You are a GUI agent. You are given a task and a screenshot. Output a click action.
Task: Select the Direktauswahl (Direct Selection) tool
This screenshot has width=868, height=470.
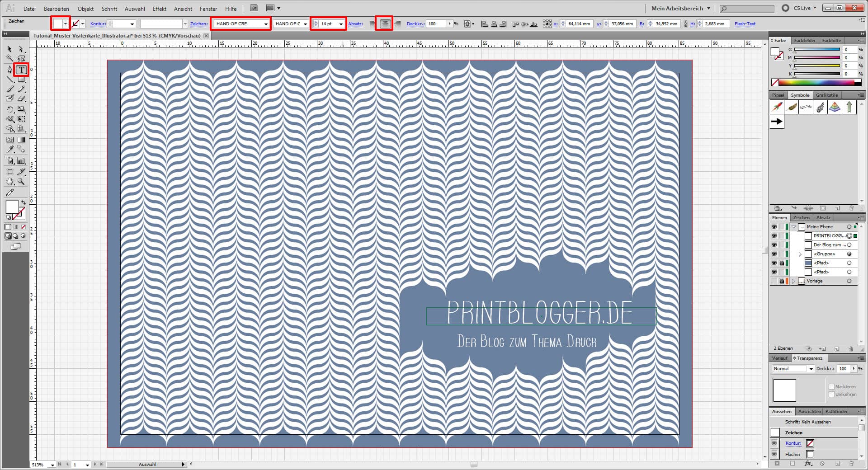pos(21,49)
